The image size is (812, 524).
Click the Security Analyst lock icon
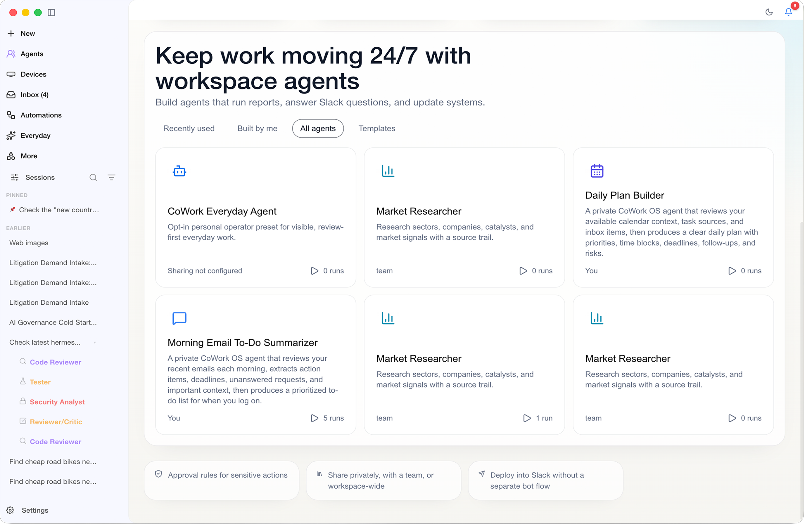click(x=23, y=401)
